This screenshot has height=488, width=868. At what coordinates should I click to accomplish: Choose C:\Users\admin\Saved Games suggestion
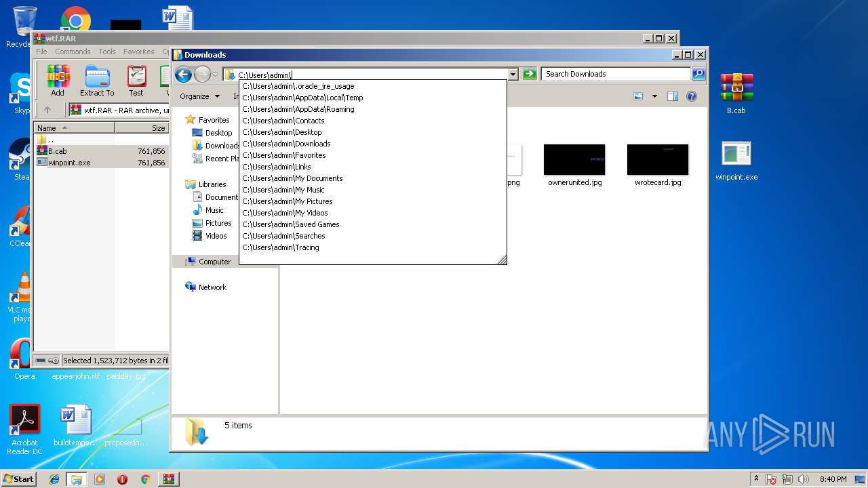(x=373, y=224)
